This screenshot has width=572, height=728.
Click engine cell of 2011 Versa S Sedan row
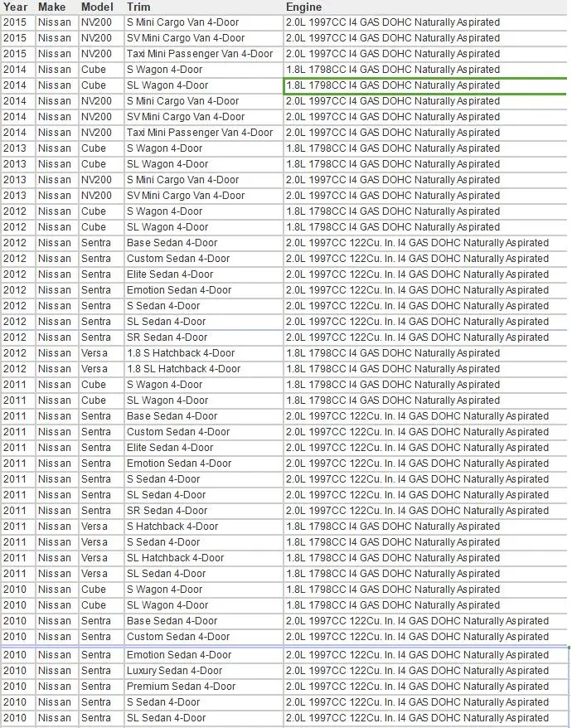(x=425, y=543)
